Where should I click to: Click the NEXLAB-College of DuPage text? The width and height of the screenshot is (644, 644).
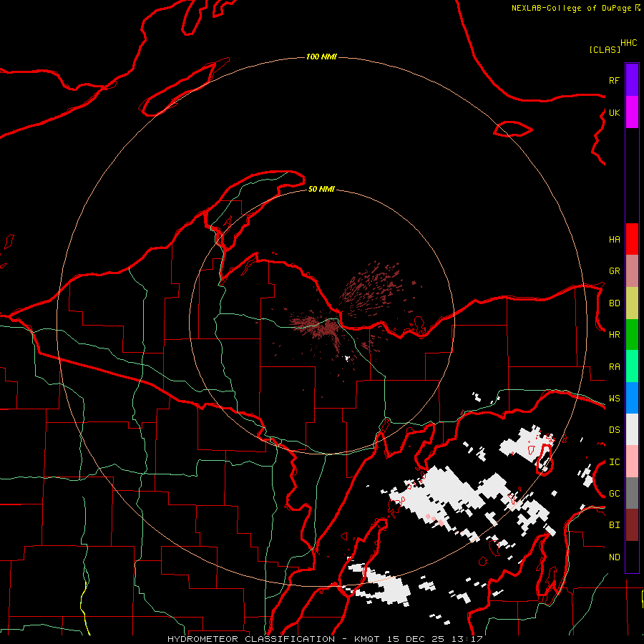571,8
